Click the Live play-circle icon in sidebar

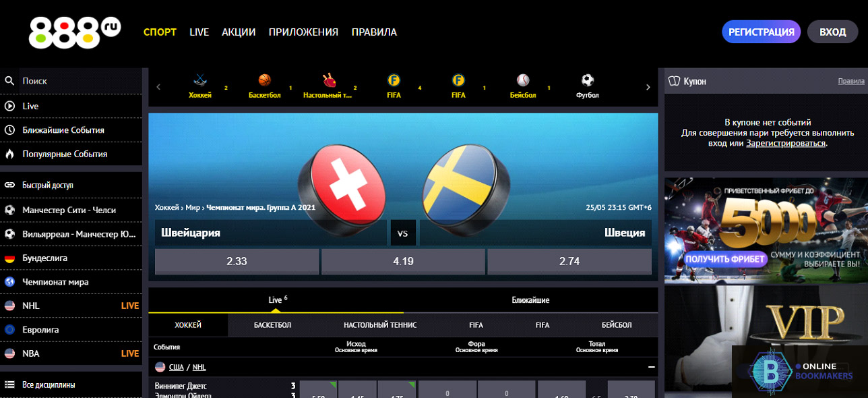point(9,106)
